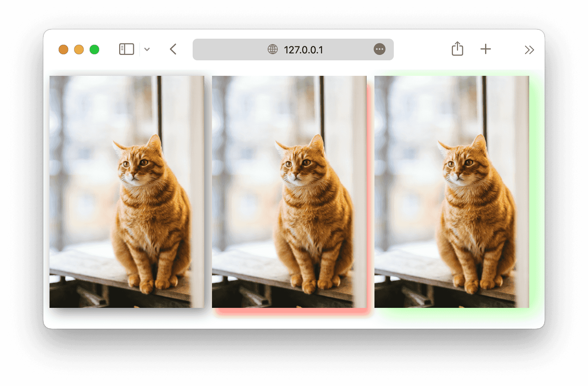Image resolution: width=588 pixels, height=386 pixels.
Task: Select the cat image with gray shadow
Action: pyautogui.click(x=127, y=192)
